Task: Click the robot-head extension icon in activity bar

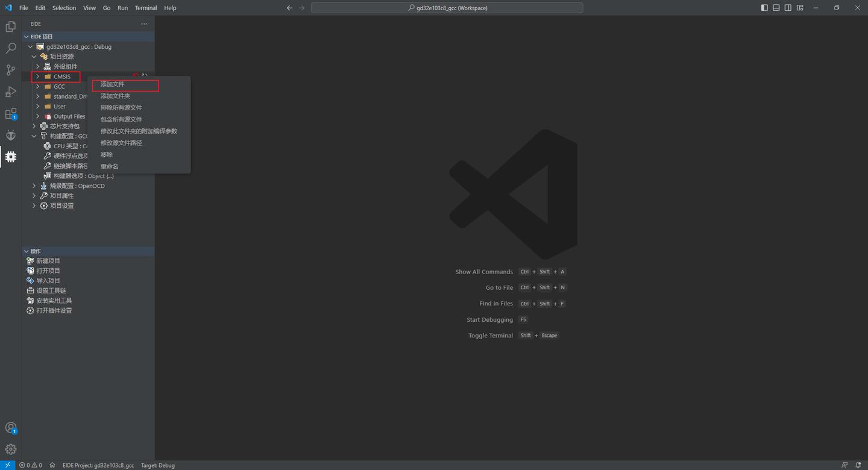Action: (x=10, y=135)
